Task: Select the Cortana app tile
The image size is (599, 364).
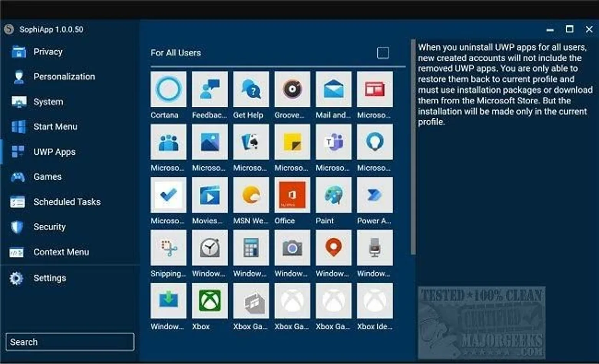Action: [169, 89]
